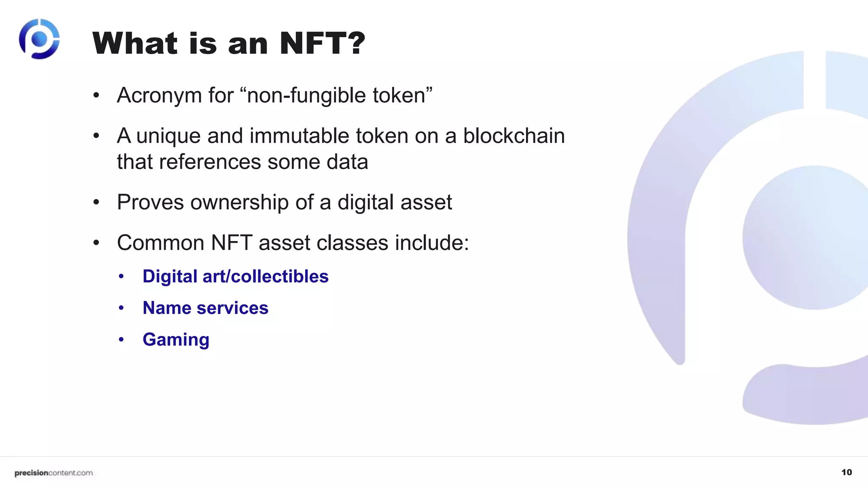Click the inner circle of the watermark logo
Image resolution: width=868 pixels, height=488 pixels.
coord(805,237)
